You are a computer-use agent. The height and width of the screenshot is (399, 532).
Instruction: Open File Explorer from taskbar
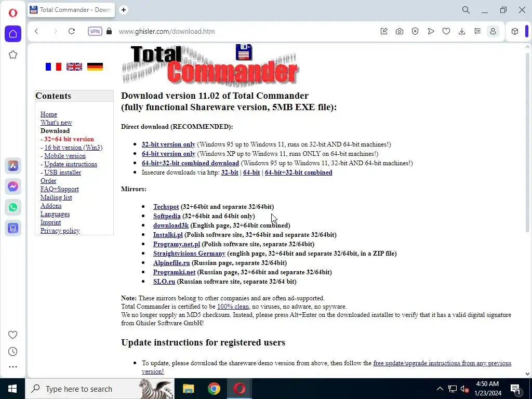coord(188,389)
